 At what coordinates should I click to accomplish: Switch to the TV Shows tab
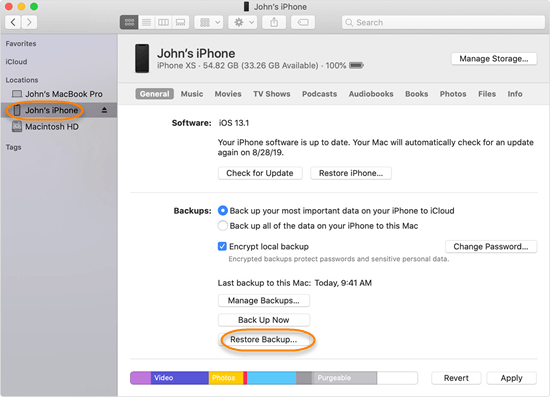coord(272,94)
